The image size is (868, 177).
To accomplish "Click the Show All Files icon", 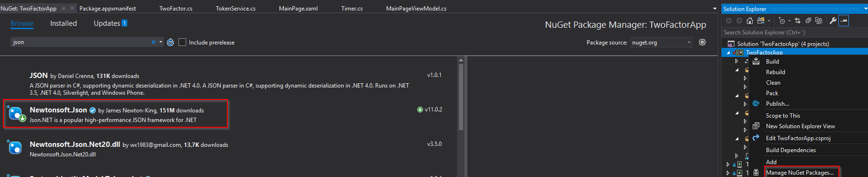I will 819,21.
